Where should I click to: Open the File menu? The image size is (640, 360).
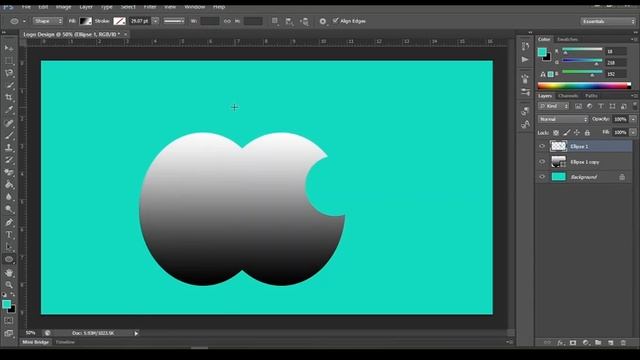coord(26,7)
